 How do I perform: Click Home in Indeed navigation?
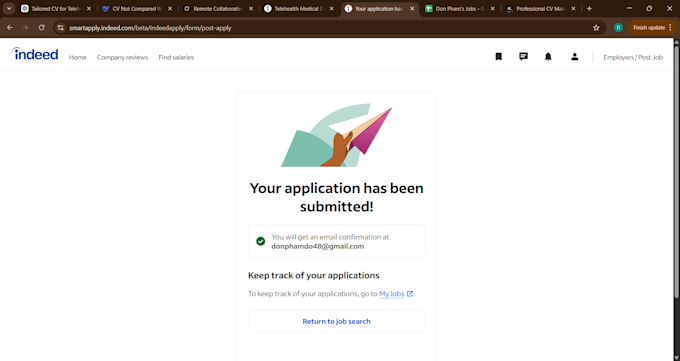(x=78, y=57)
